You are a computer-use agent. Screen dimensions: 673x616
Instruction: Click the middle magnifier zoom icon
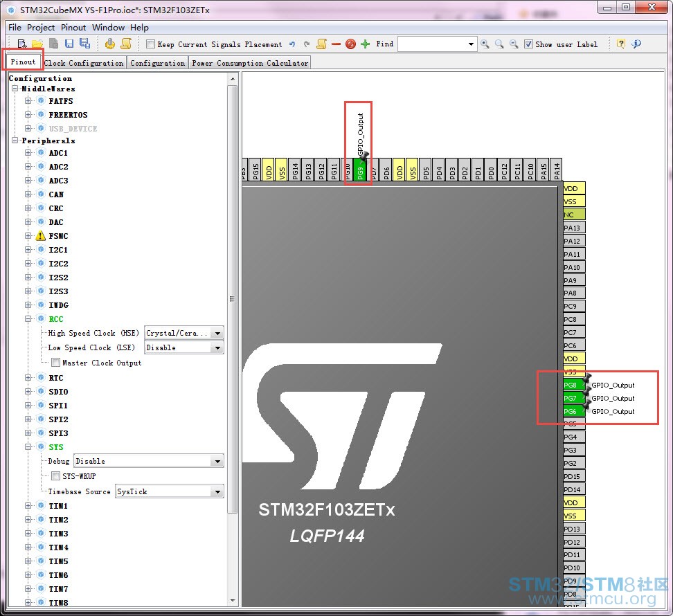coord(499,44)
